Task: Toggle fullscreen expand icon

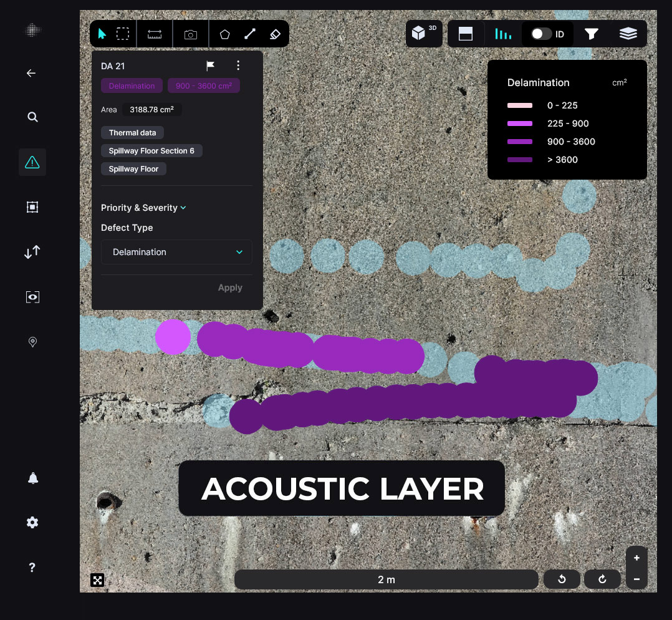Action: pos(97,580)
